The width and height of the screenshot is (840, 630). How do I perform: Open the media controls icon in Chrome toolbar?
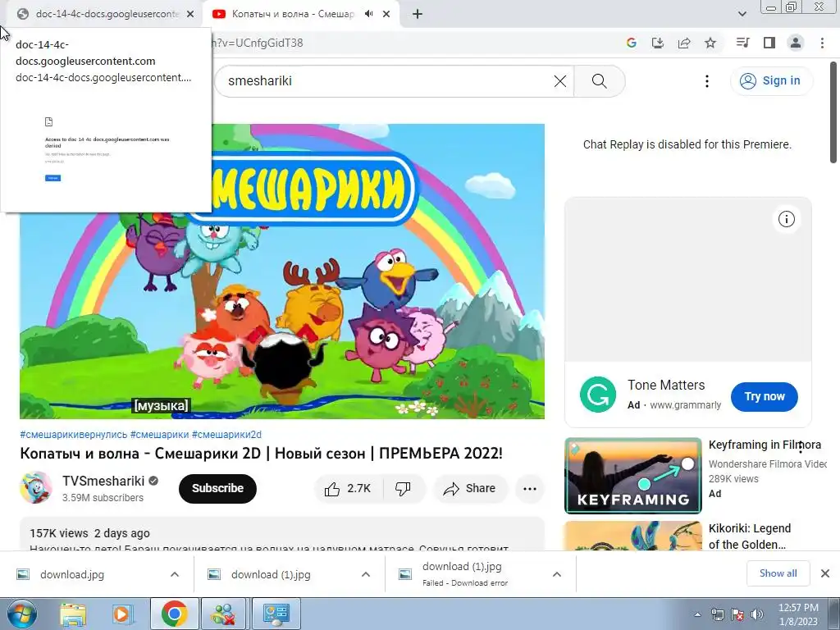742,43
